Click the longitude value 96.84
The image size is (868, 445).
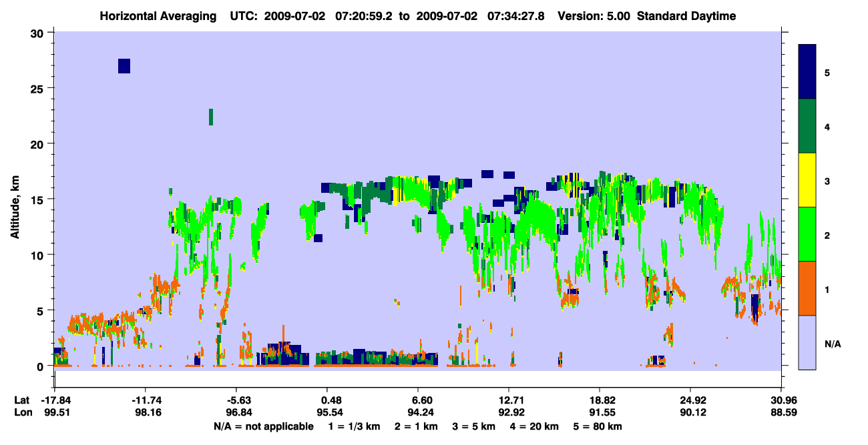238,412
